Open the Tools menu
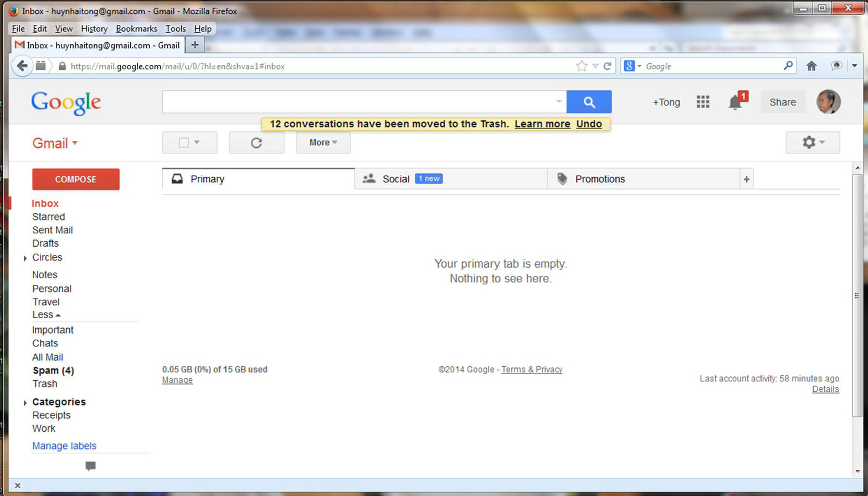This screenshot has height=496, width=868. point(176,29)
